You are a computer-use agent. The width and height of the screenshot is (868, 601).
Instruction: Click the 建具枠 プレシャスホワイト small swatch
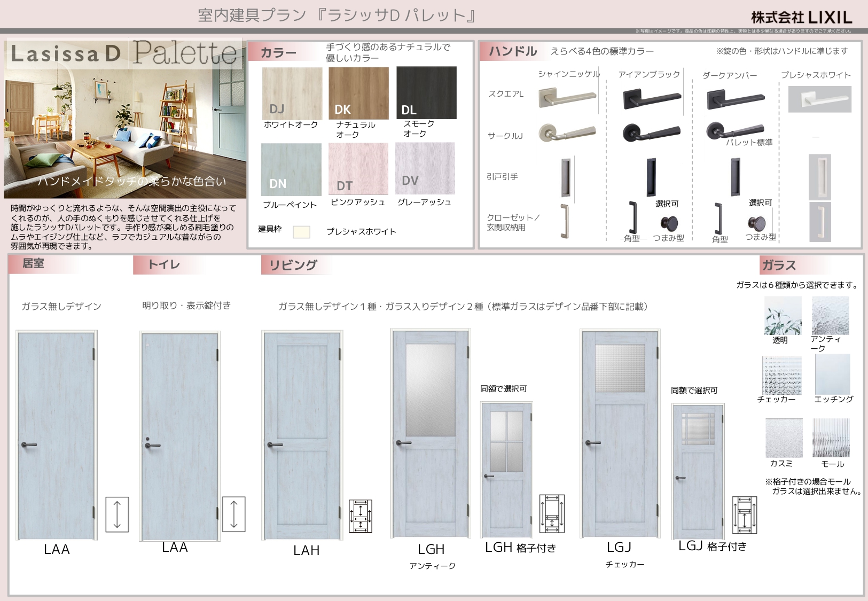pyautogui.click(x=301, y=232)
